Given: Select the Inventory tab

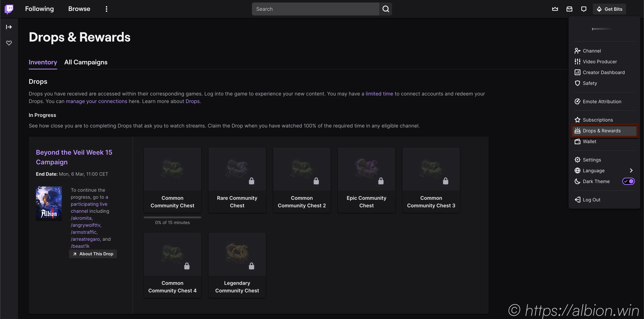Looking at the screenshot, I should pos(43,62).
